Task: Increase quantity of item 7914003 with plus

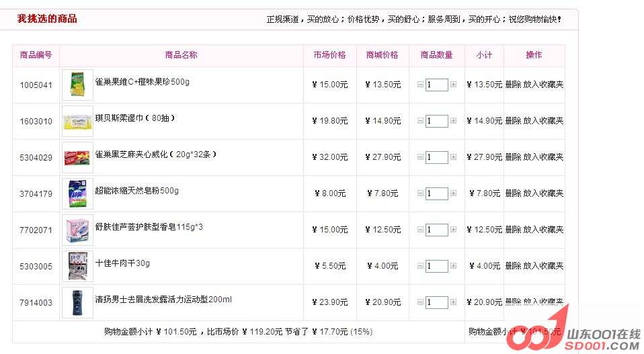Action: click(x=453, y=302)
